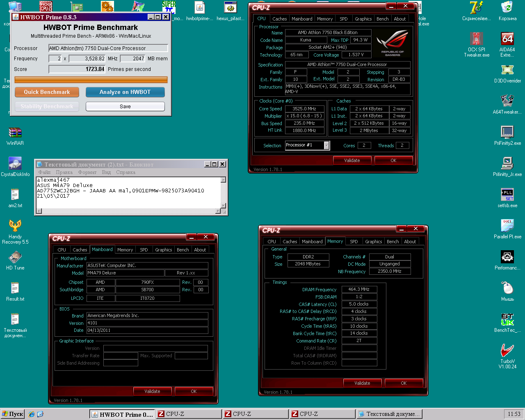Open the CPU tab in CPU-Z Mainboard window

[x=62, y=250]
